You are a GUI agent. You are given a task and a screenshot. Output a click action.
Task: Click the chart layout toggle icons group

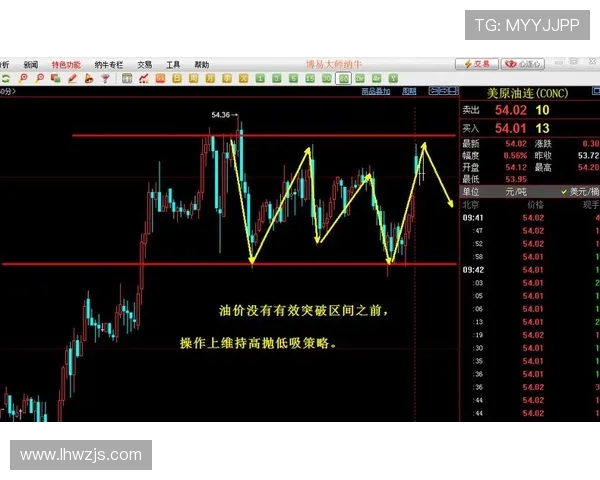point(443,91)
